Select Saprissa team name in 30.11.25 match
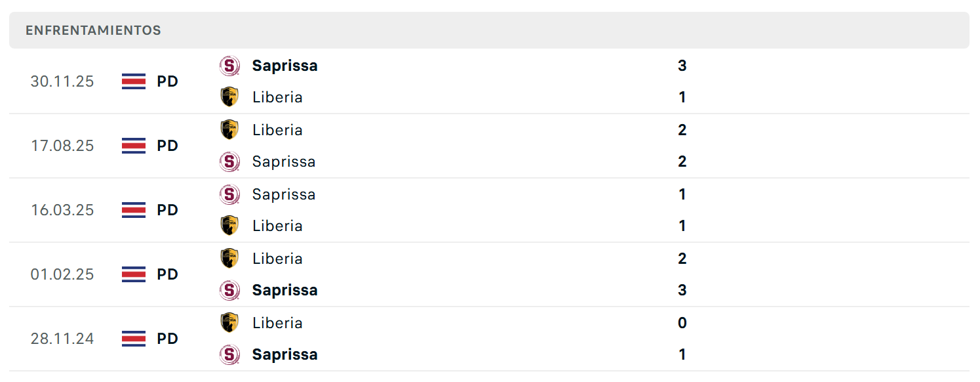 tap(285, 66)
